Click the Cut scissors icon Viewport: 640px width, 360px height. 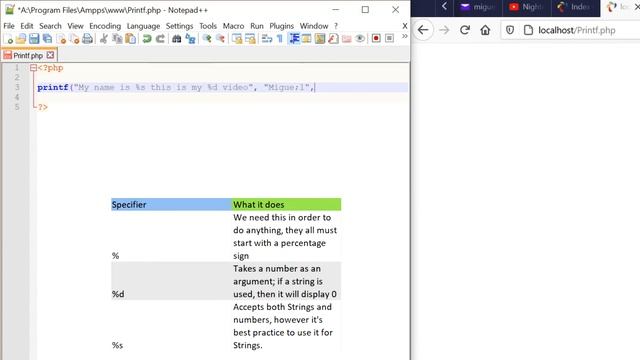click(x=104, y=39)
